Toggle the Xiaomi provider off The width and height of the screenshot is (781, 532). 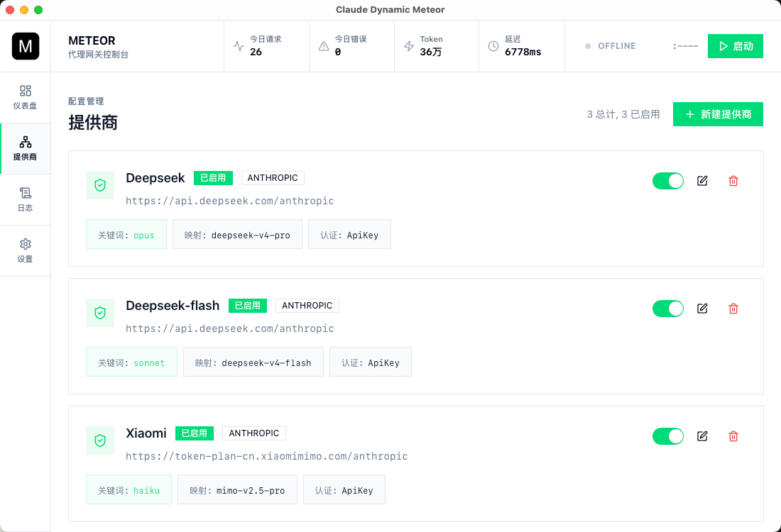[x=667, y=436]
